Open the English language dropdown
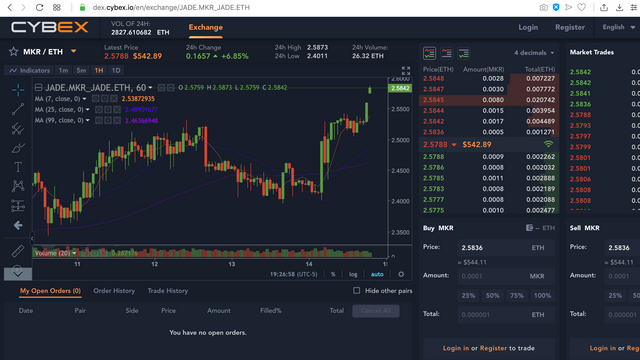This screenshot has width=640, height=360. pyautogui.click(x=619, y=27)
